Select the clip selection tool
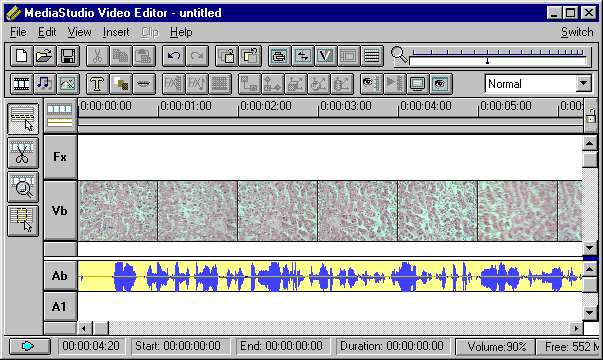This screenshot has height=360, width=603. [x=23, y=118]
